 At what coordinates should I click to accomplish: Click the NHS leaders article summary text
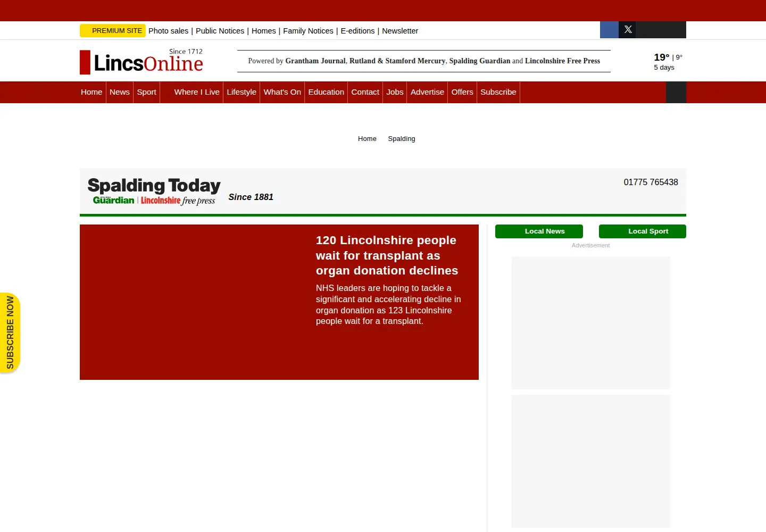click(x=388, y=305)
